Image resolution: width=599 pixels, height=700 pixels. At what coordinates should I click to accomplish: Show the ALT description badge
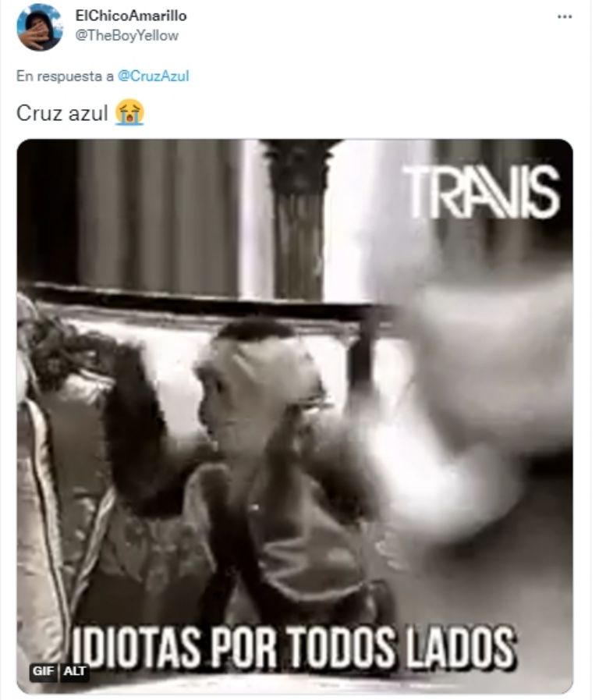(x=74, y=671)
